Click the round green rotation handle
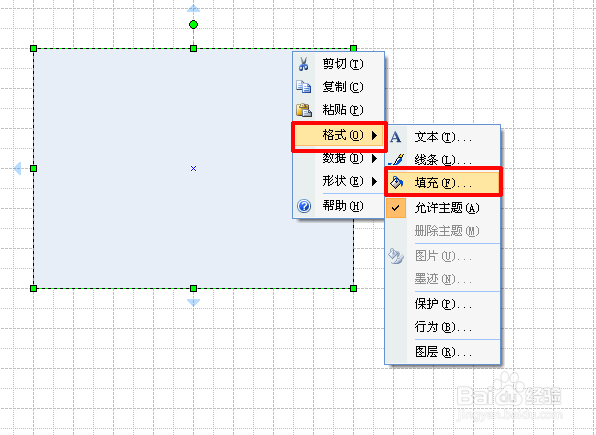 pyautogui.click(x=193, y=25)
